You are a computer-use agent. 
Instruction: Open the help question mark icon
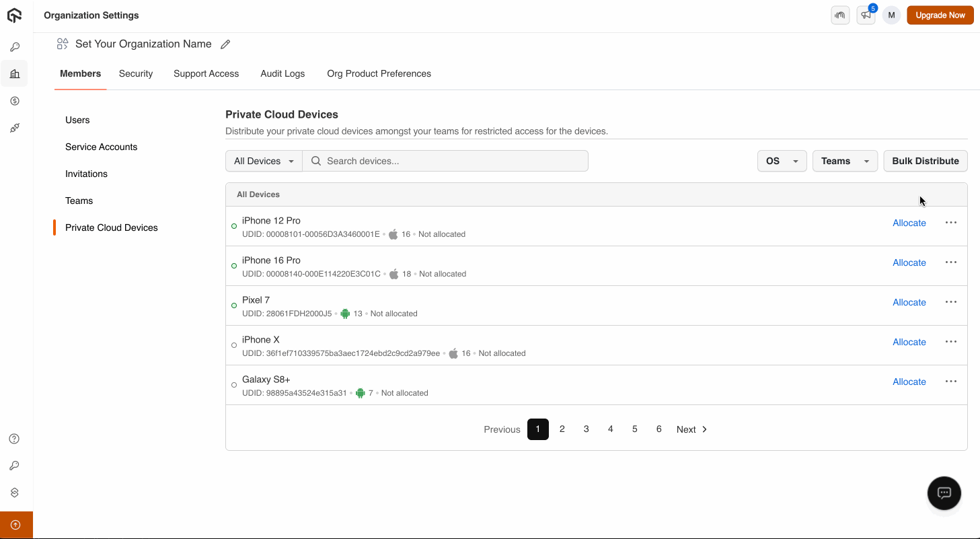[14, 439]
